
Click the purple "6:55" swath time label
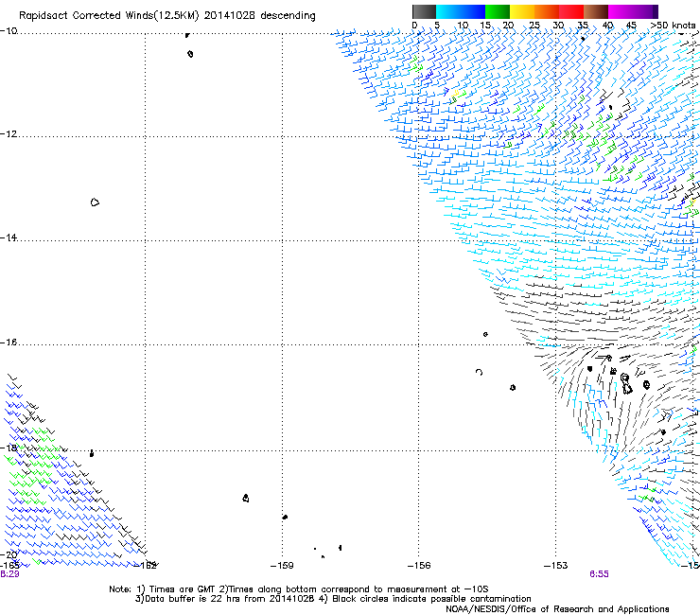599,573
